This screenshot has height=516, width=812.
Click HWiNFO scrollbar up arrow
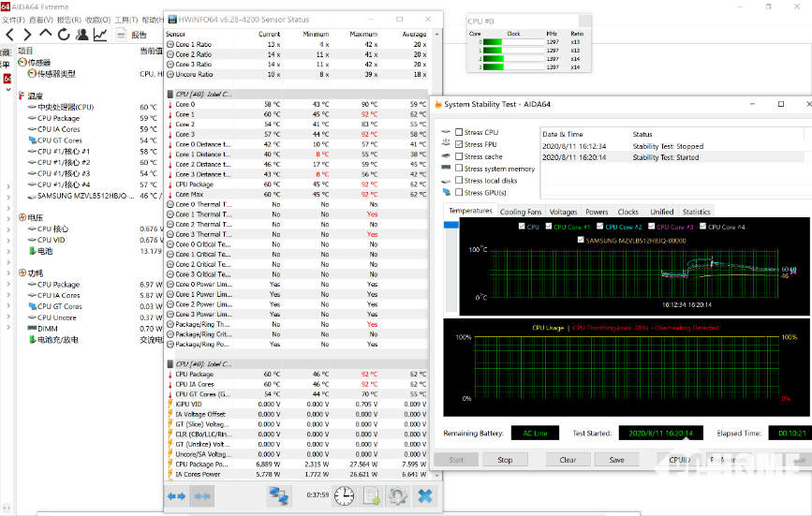(x=436, y=34)
